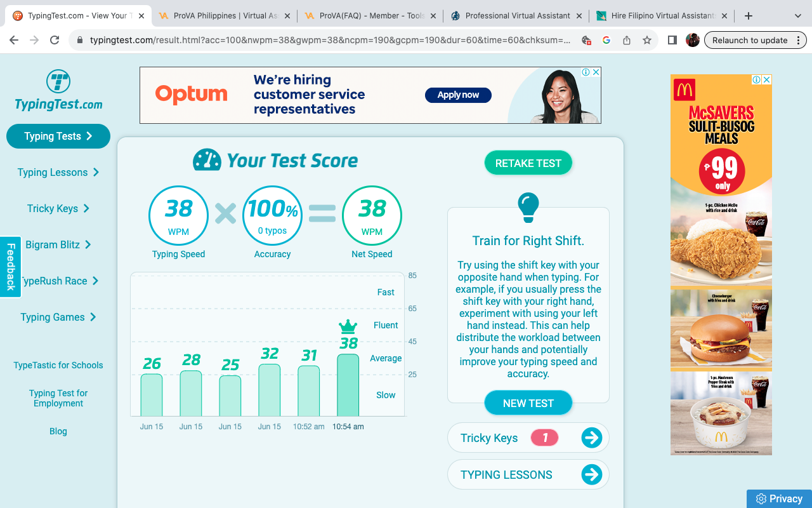Click the chart bar labeled 32
The image size is (812, 508).
[x=270, y=390]
